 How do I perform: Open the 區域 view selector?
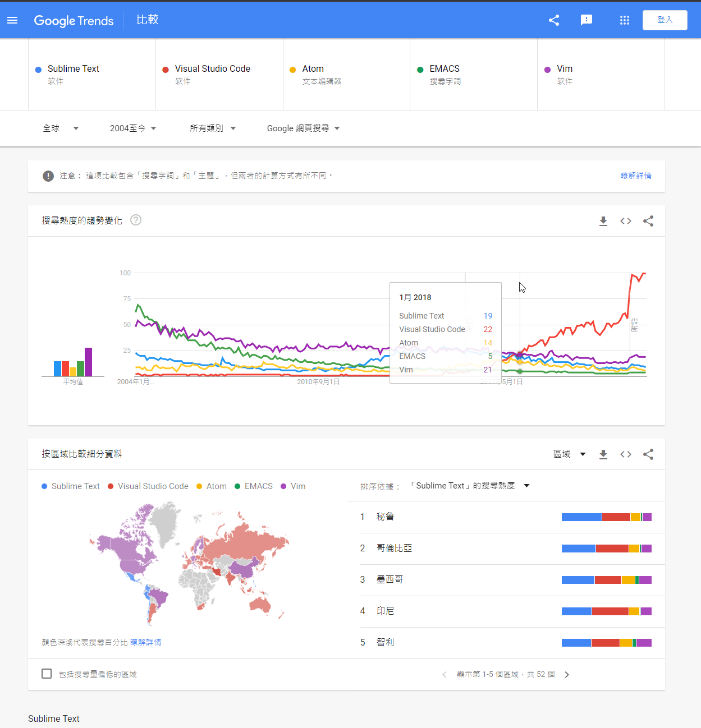569,454
